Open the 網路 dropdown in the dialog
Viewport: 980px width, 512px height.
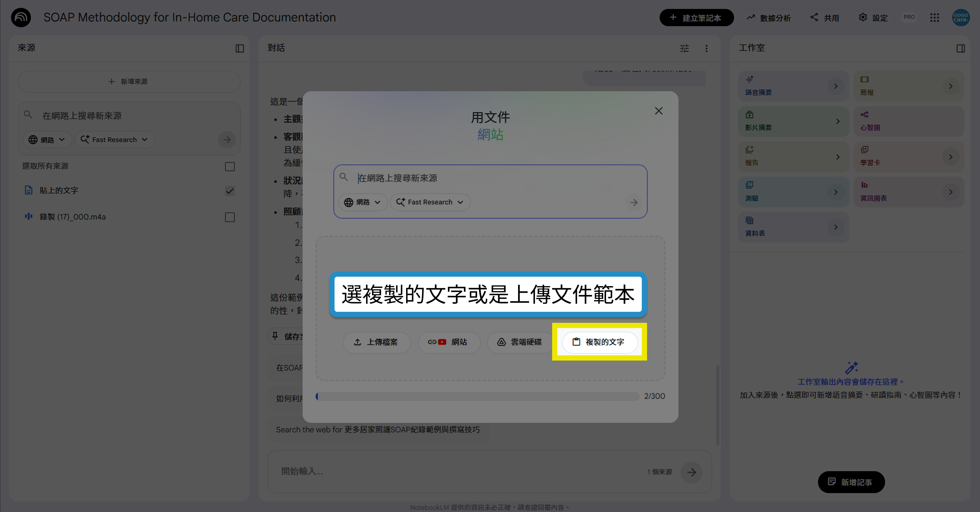tap(363, 202)
